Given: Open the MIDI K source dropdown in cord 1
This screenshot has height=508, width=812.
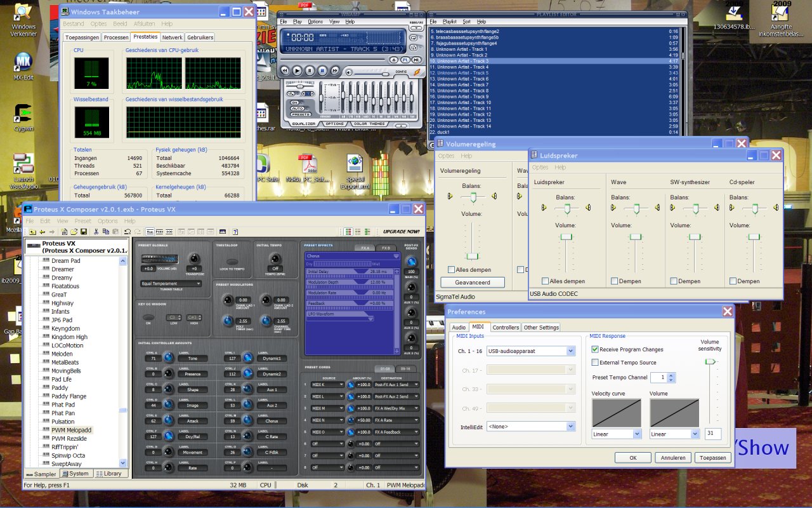Looking at the screenshot, I should 327,385.
